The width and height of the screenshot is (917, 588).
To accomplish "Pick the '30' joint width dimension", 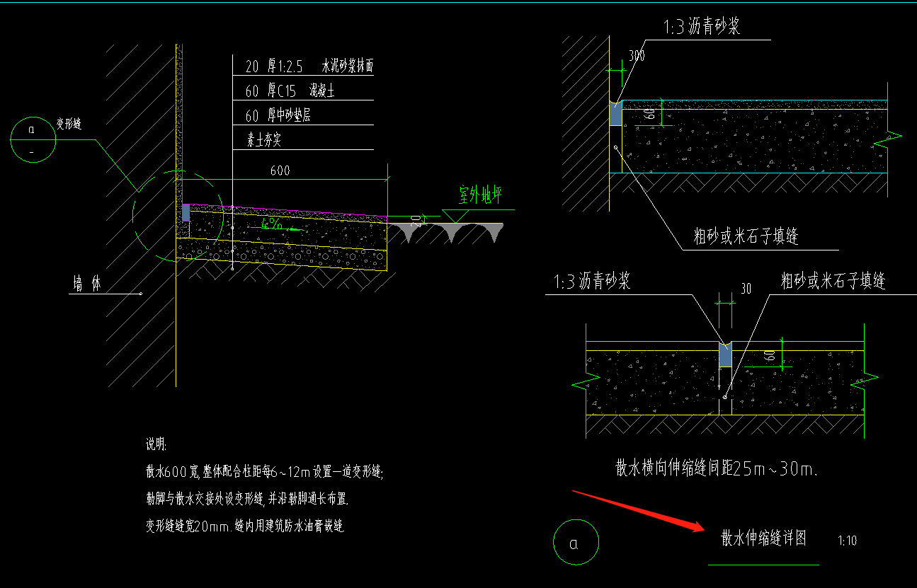I will (746, 289).
